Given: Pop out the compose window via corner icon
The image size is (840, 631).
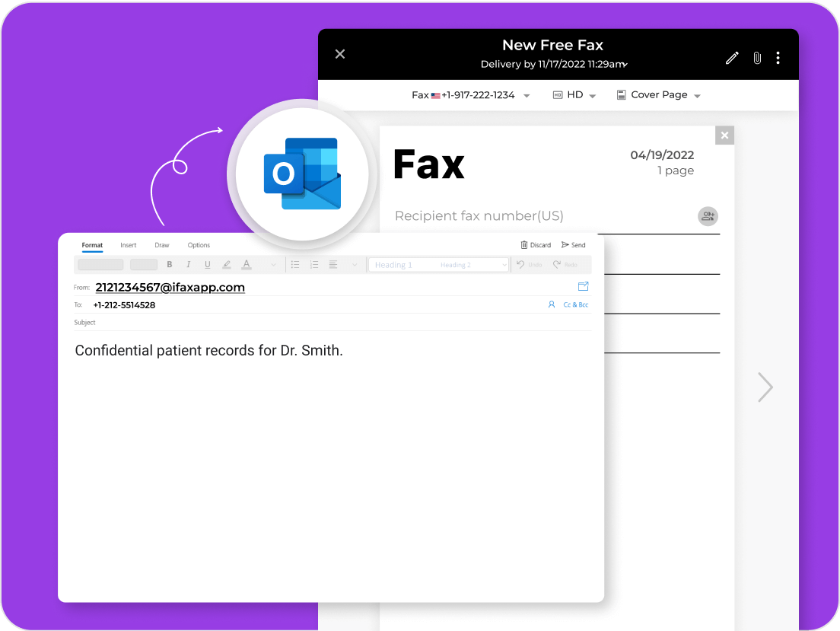Looking at the screenshot, I should (x=583, y=286).
